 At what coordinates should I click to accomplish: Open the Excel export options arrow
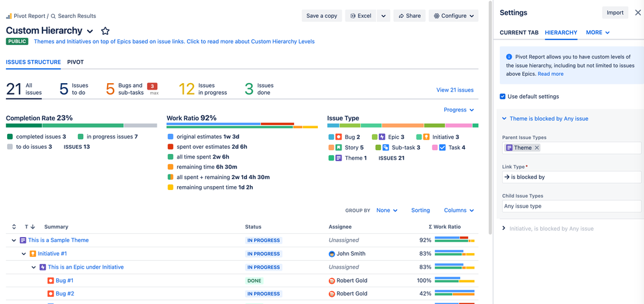click(x=383, y=16)
